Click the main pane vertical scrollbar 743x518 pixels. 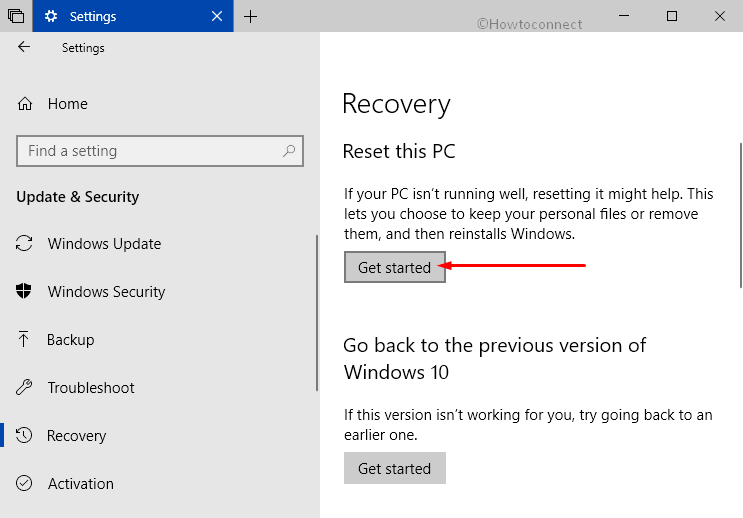pyautogui.click(x=741, y=215)
